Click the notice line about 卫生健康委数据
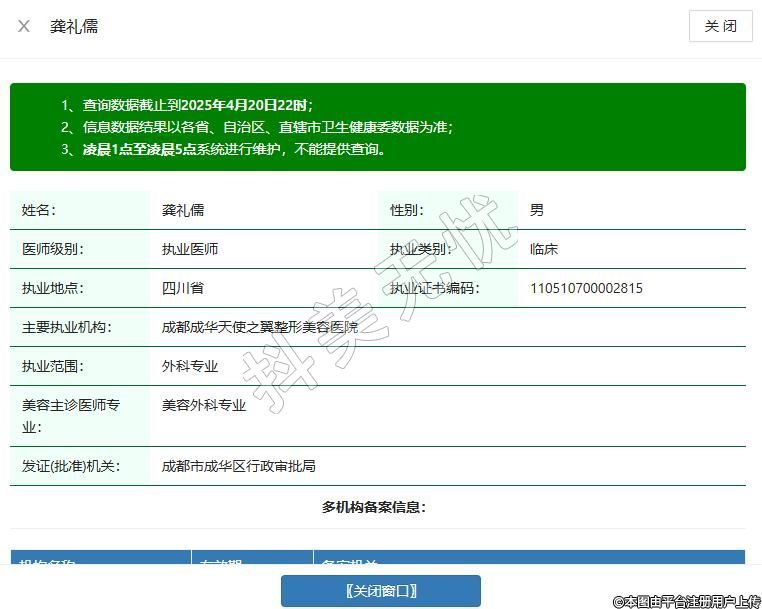 257,127
